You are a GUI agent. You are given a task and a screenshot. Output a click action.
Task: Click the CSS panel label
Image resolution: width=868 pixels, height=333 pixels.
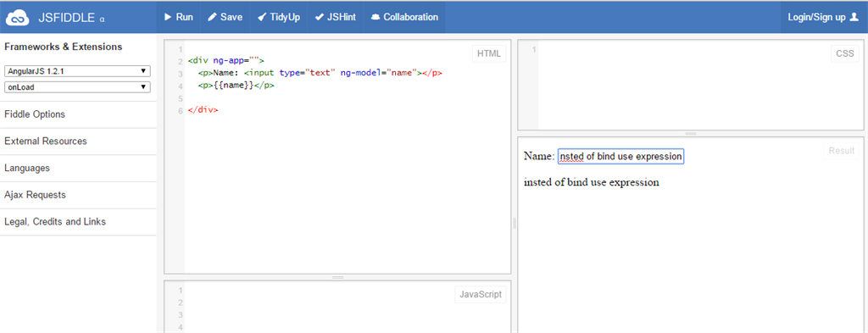845,53
